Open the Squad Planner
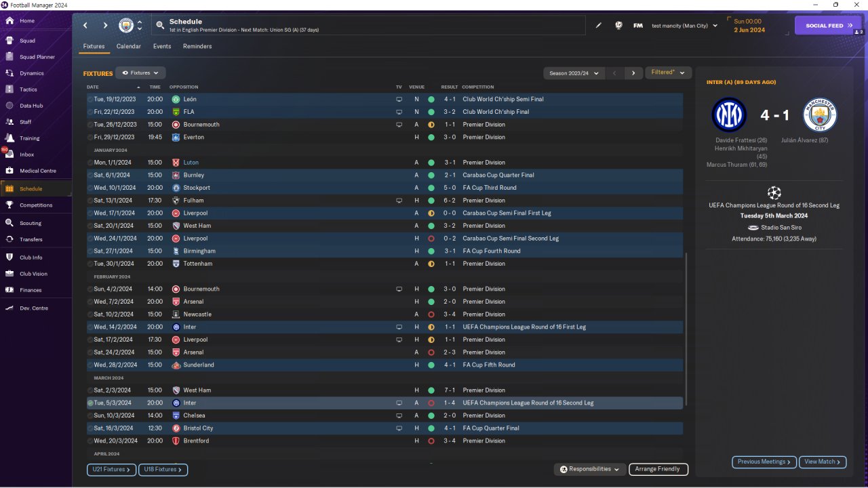 pyautogui.click(x=37, y=57)
